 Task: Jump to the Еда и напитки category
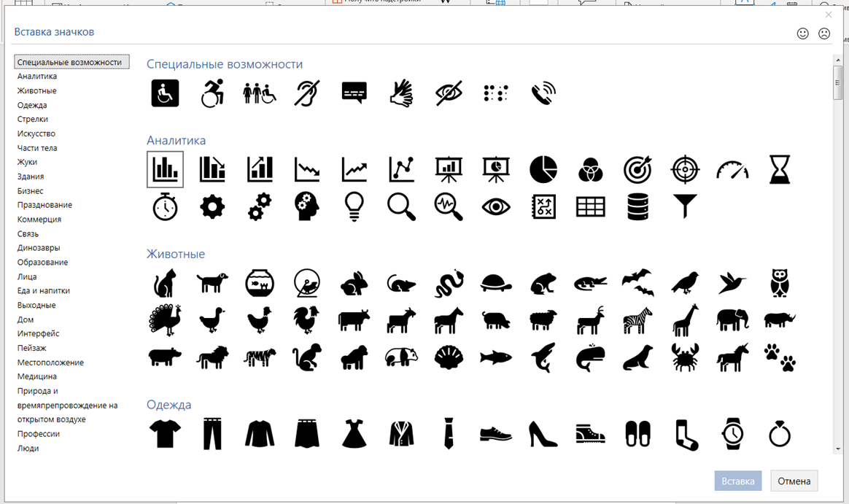[44, 290]
